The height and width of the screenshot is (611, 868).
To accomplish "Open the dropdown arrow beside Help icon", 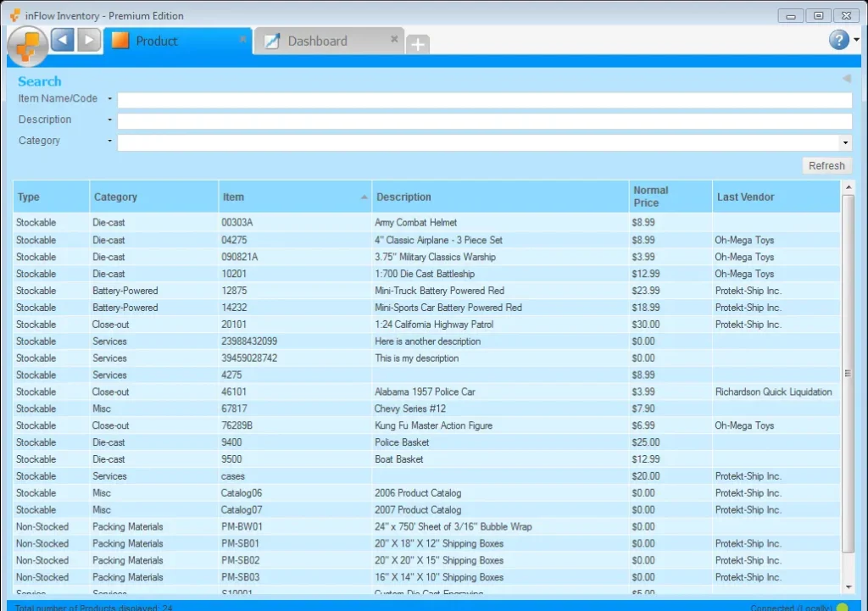I will pos(856,40).
